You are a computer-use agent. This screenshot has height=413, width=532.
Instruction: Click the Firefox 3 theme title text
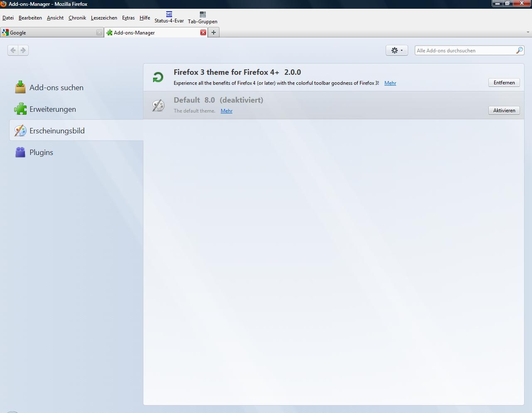tap(237, 72)
